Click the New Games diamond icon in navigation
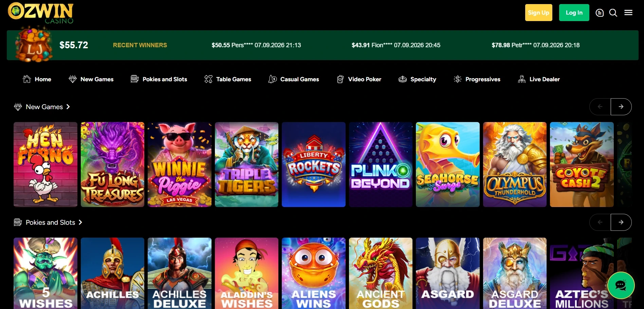Image resolution: width=644 pixels, height=309 pixels. (x=73, y=79)
